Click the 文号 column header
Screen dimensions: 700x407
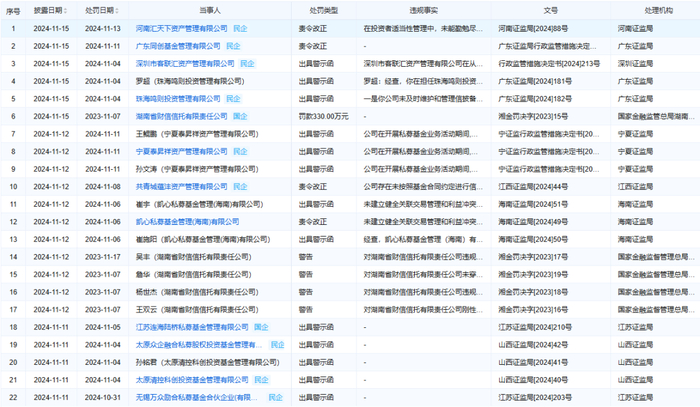550,10
